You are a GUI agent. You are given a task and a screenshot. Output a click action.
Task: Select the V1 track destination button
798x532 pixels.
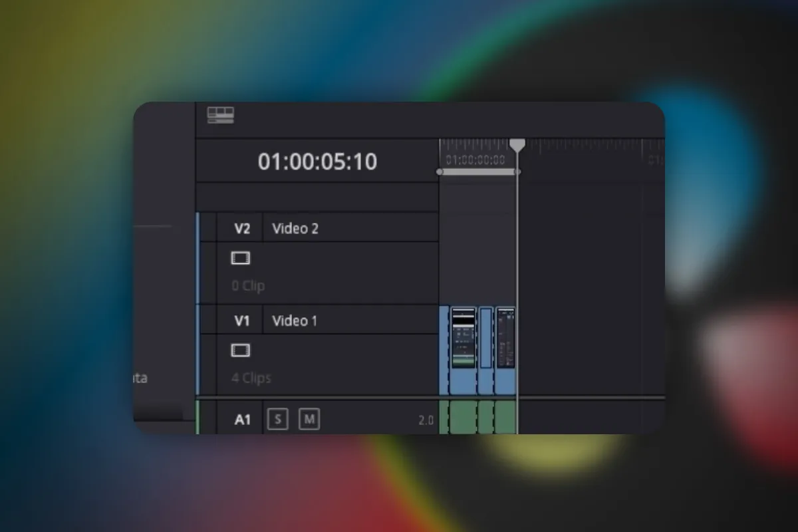(x=241, y=321)
